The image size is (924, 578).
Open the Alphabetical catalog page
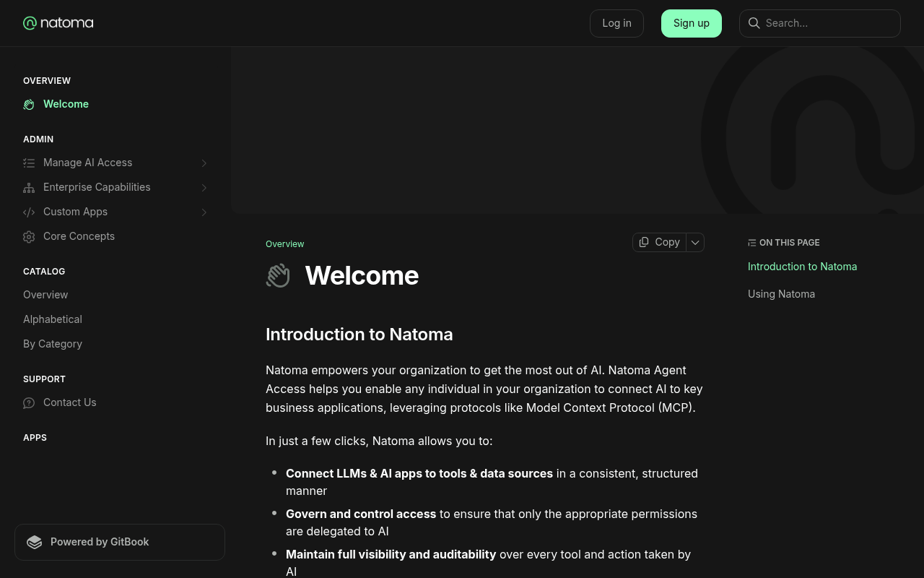click(115, 319)
